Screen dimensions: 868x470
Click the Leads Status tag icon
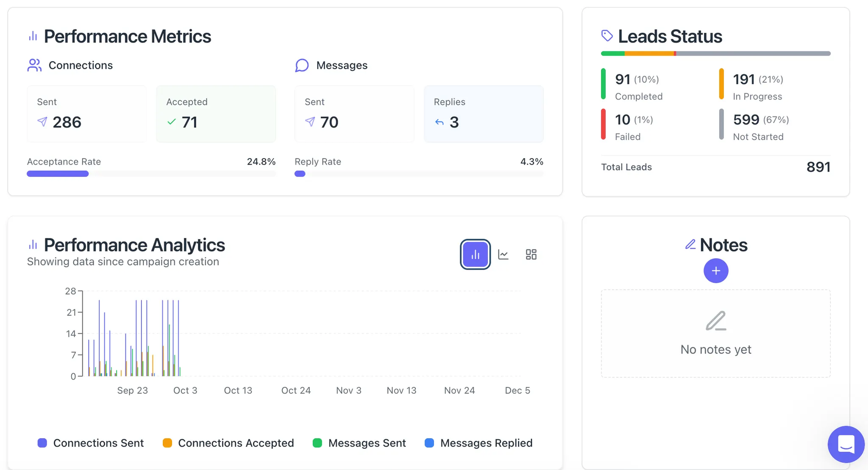(x=607, y=36)
